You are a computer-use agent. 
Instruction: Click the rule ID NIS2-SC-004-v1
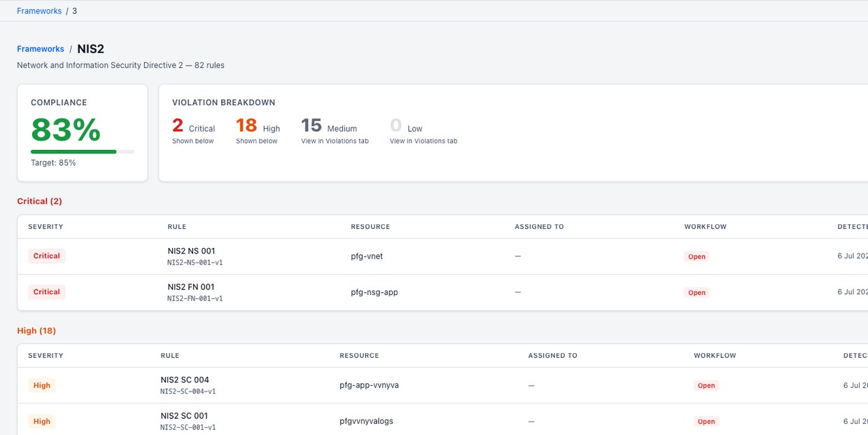(188, 392)
